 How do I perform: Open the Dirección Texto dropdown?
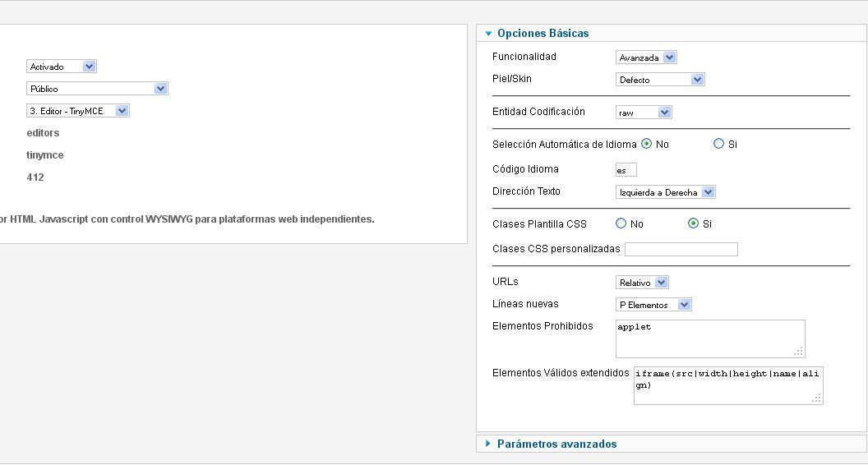(666, 192)
